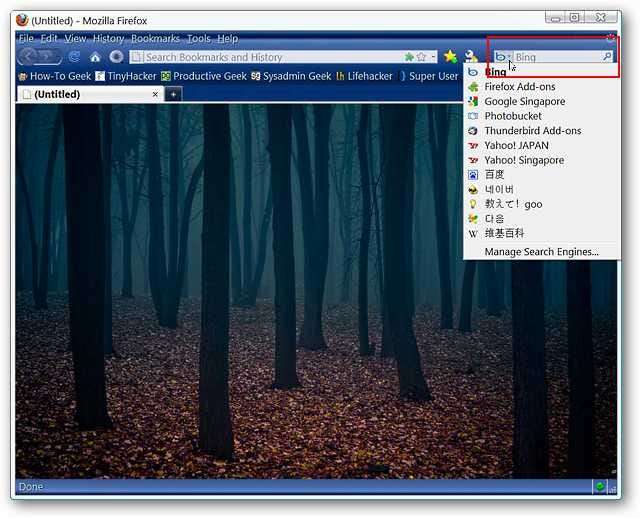
Task: Expand the search engine dropdown arrow
Action: (510, 58)
